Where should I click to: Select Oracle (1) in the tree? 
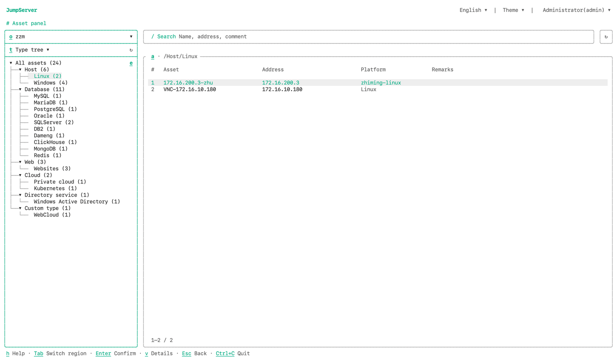[x=49, y=116]
